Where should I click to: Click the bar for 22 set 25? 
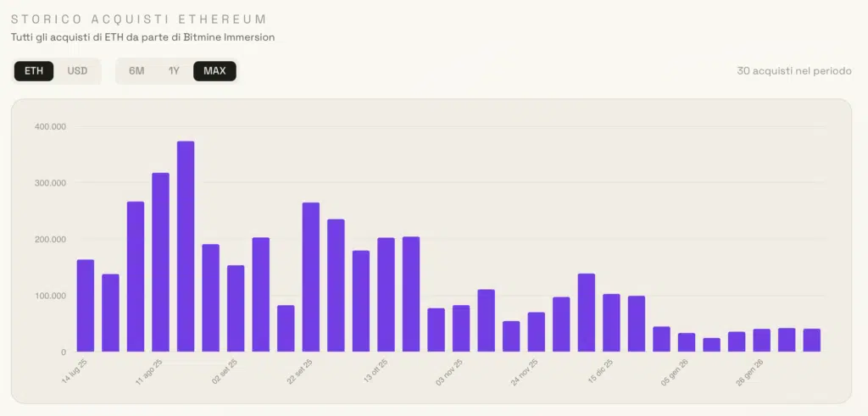(311, 277)
